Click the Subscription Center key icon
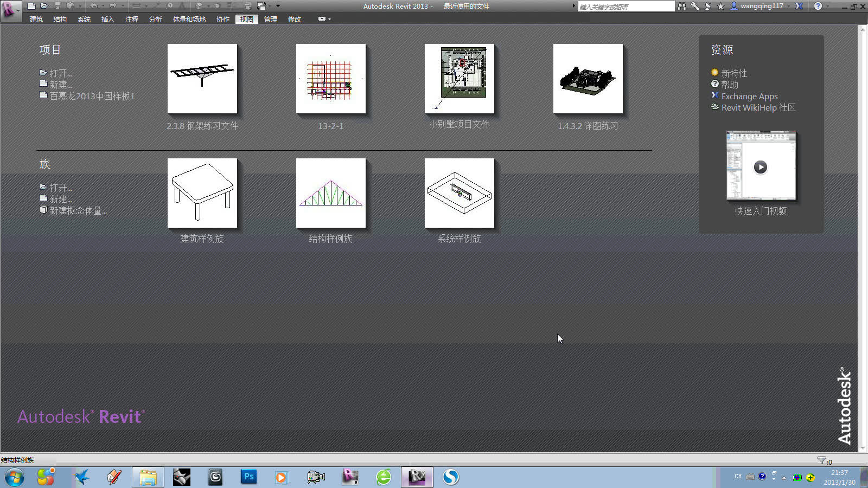 [x=695, y=6]
